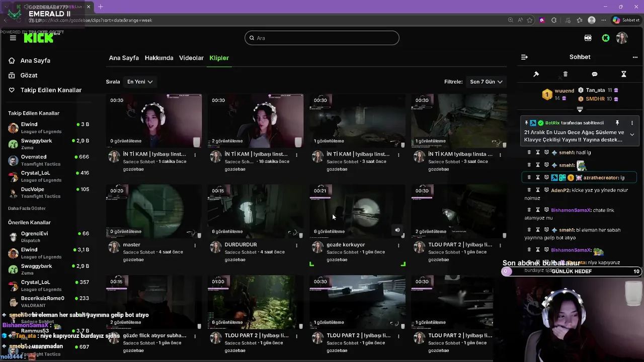Click the Copilot 'Sohbet et' button

[626, 20]
